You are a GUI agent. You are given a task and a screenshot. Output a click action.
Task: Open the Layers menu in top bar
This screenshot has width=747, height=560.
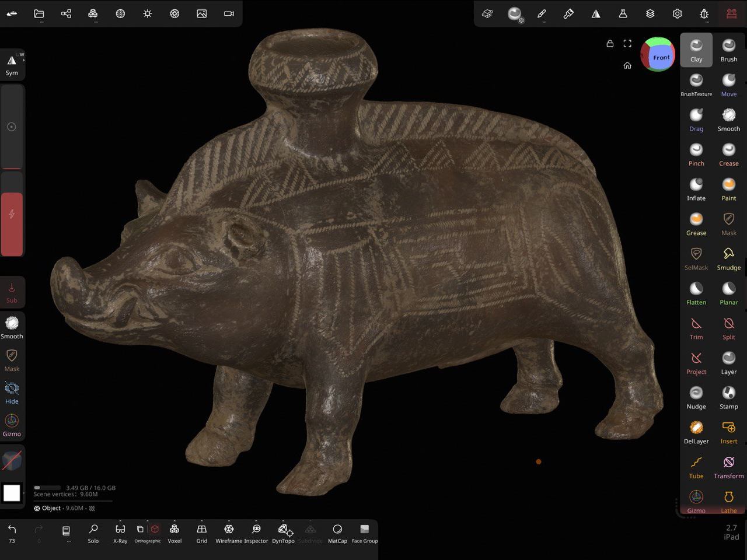[650, 13]
